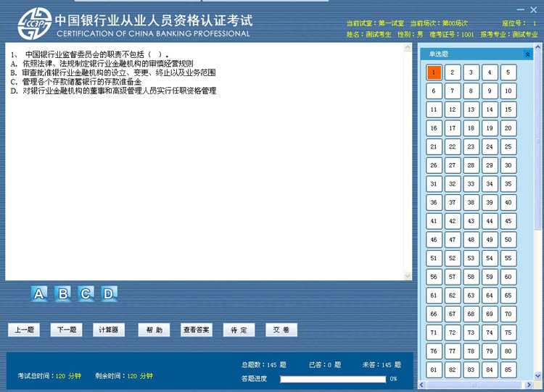The height and width of the screenshot is (392, 544).
Task: Jump to question 61
Action: point(434,296)
